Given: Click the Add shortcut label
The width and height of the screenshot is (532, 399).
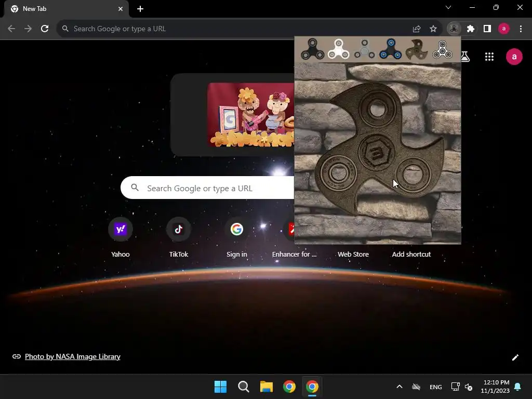Looking at the screenshot, I should point(411,254).
